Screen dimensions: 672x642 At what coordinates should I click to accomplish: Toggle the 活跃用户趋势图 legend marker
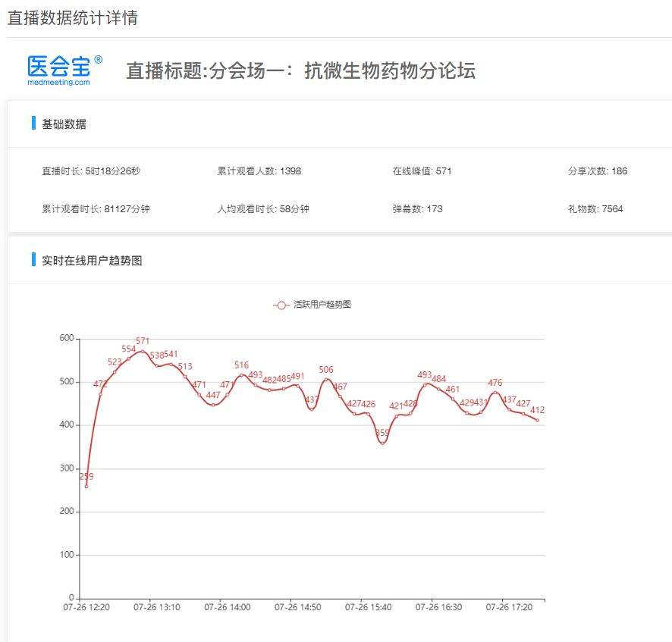[281, 305]
